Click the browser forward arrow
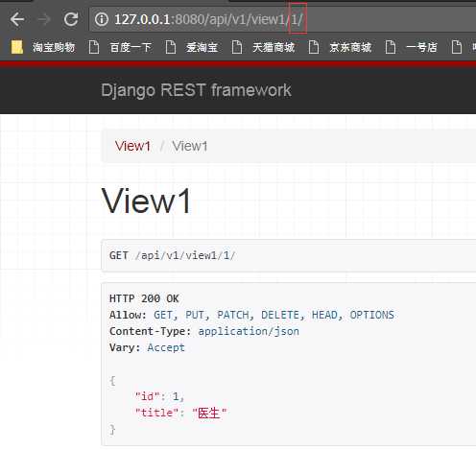 44,19
